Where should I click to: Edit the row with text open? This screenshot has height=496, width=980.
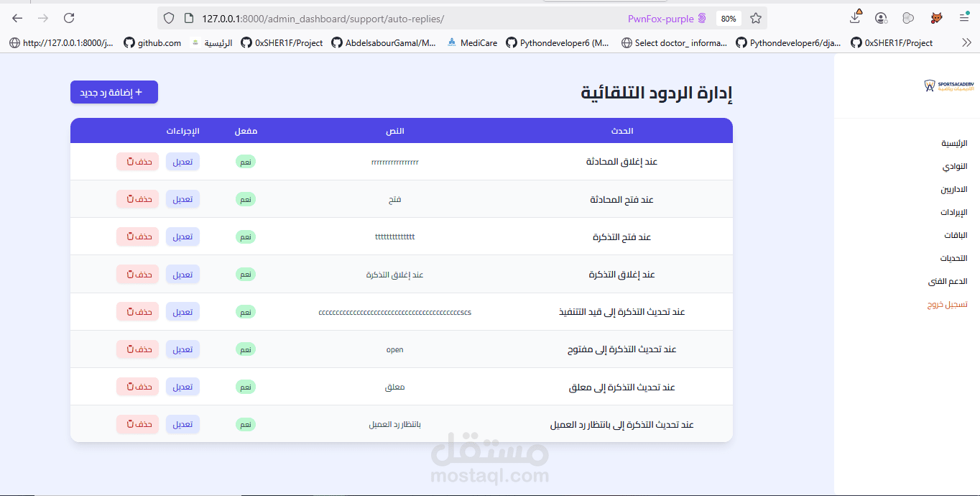click(182, 349)
